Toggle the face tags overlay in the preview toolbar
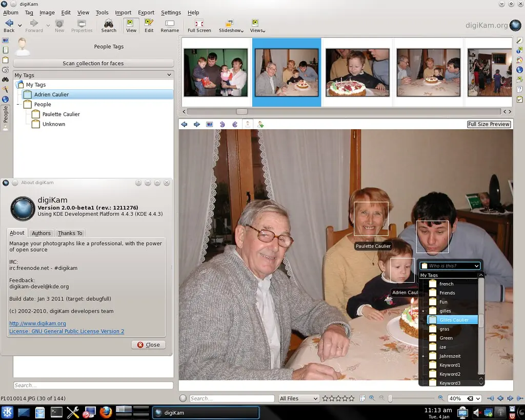Screen dimensions: 525x420 [x=247, y=124]
